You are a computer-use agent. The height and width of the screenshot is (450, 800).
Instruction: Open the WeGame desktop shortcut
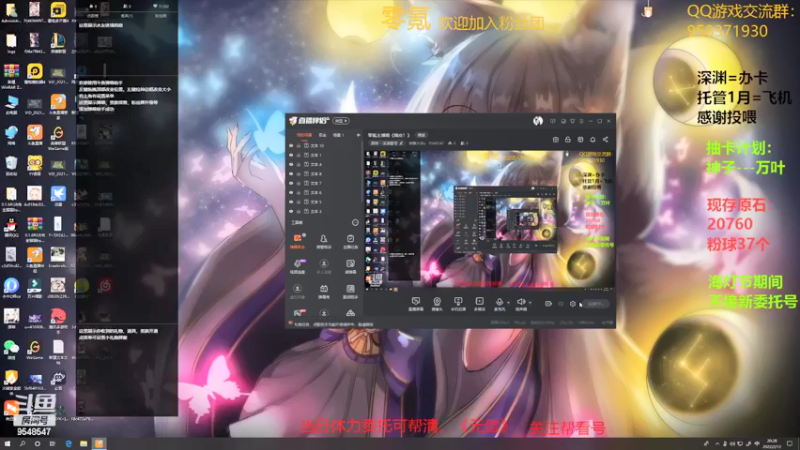click(34, 349)
